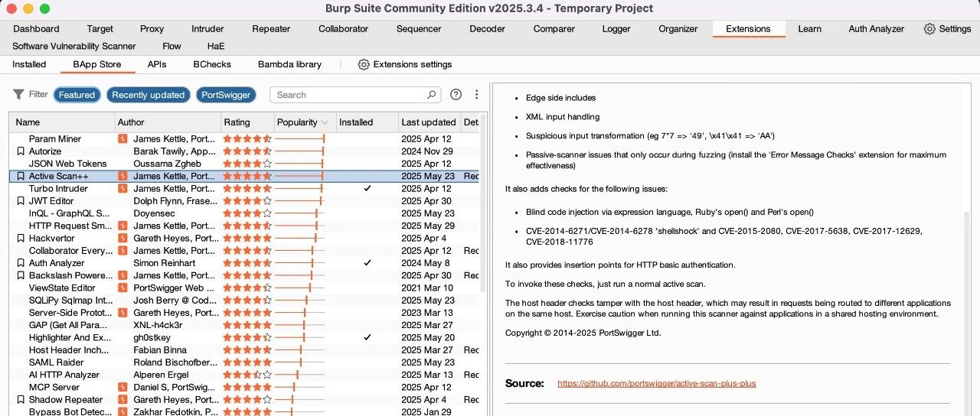Click bookmark icon beside JWT Editor

click(x=21, y=201)
